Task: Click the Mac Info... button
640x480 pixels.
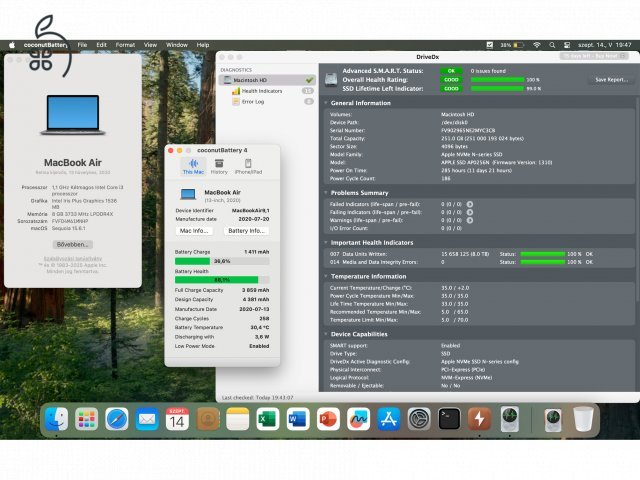Action: pyautogui.click(x=194, y=231)
